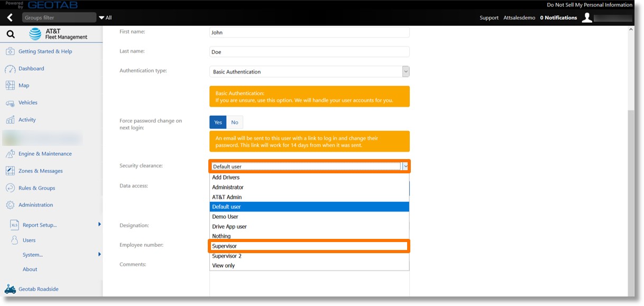644x306 pixels.
Task: Open the Users page
Action: [x=29, y=240]
